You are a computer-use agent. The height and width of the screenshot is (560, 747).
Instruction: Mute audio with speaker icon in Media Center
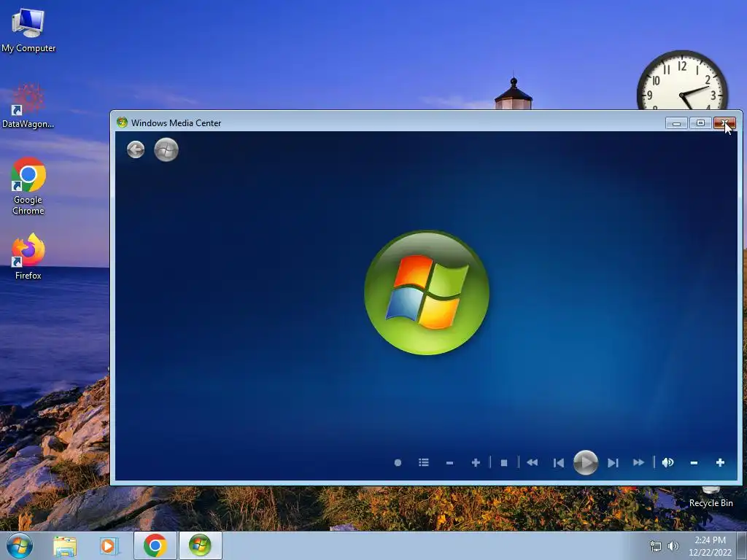click(x=668, y=462)
